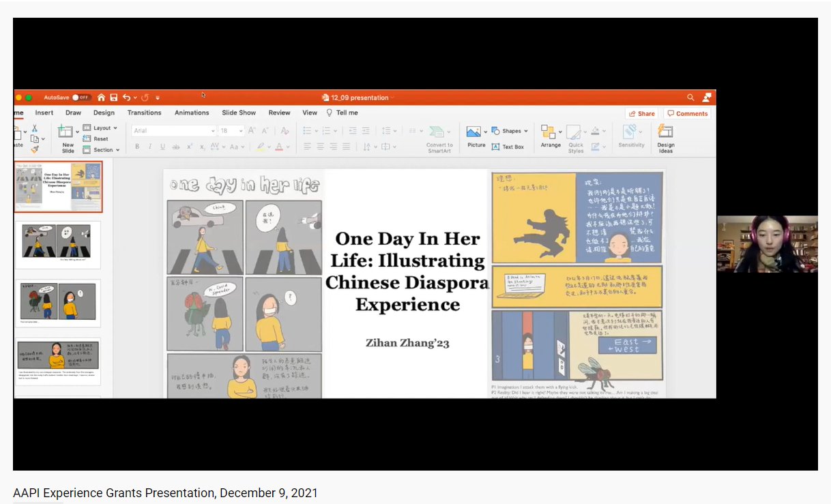Click the Justify alignment icon

pyautogui.click(x=347, y=147)
